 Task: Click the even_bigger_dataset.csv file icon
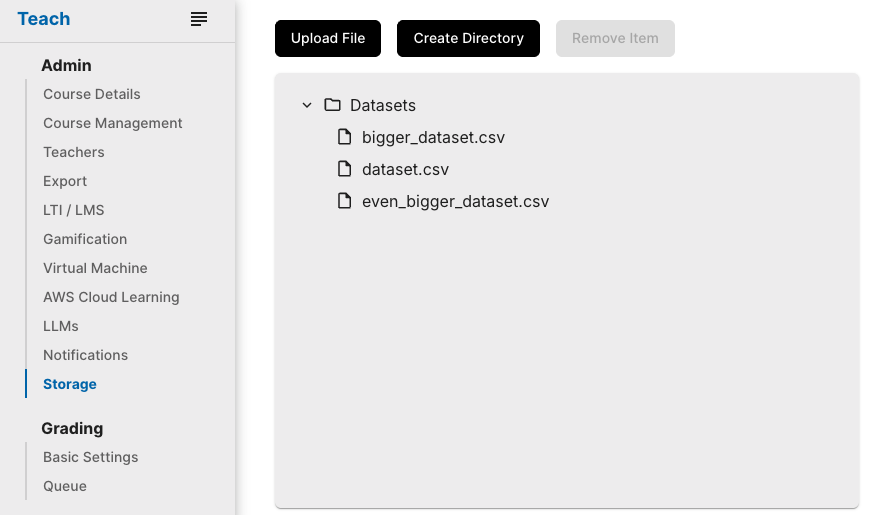tap(345, 201)
